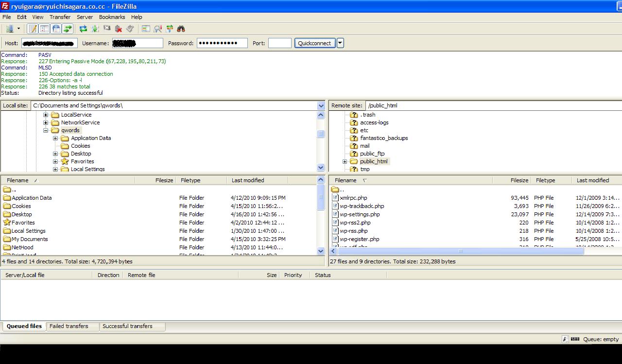Click the remote file list horizontal scrollbar

click(460, 251)
